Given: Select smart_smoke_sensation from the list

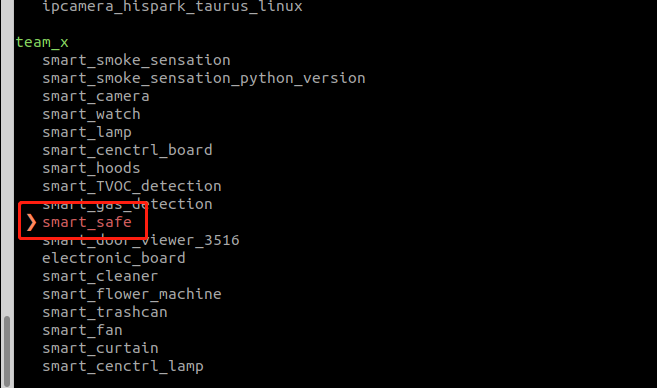Looking at the screenshot, I should (136, 60).
